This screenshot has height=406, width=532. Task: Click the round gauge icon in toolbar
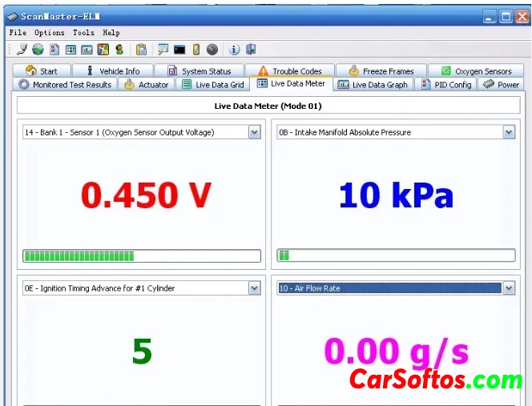tap(212, 50)
